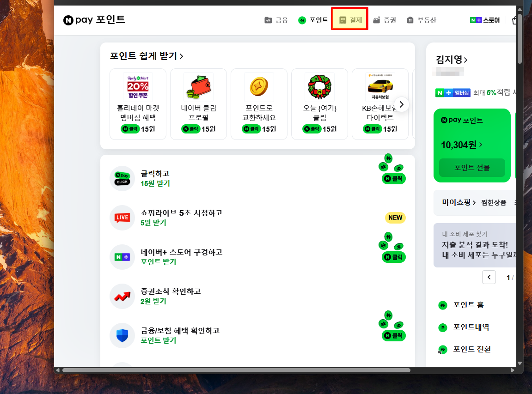
Task: Open the 결제 payment tab
Action: 350,20
